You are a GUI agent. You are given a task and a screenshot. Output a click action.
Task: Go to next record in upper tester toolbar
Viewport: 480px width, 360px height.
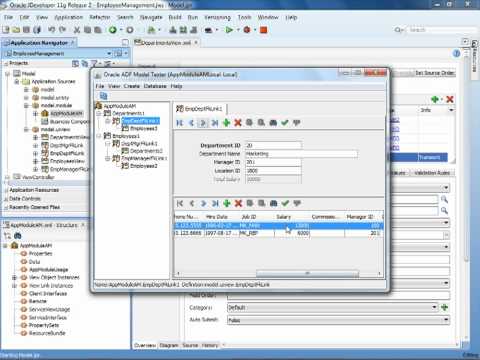[203, 123]
